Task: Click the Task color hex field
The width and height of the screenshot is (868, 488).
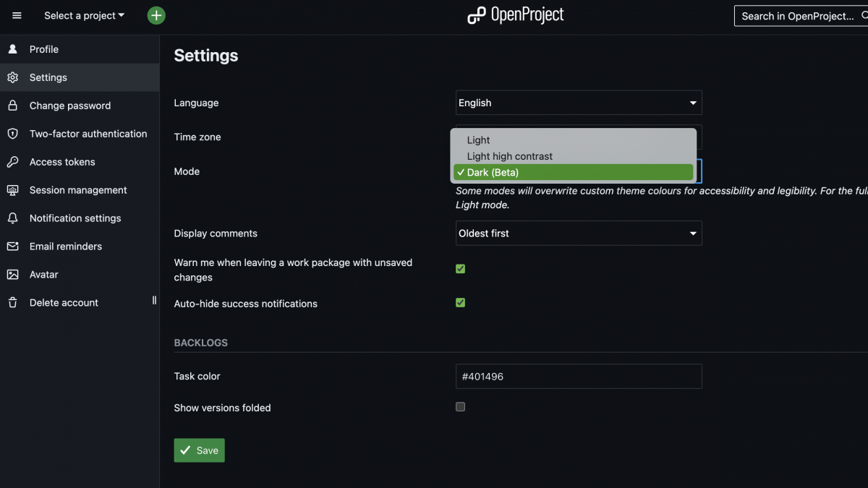Action: coord(579,376)
